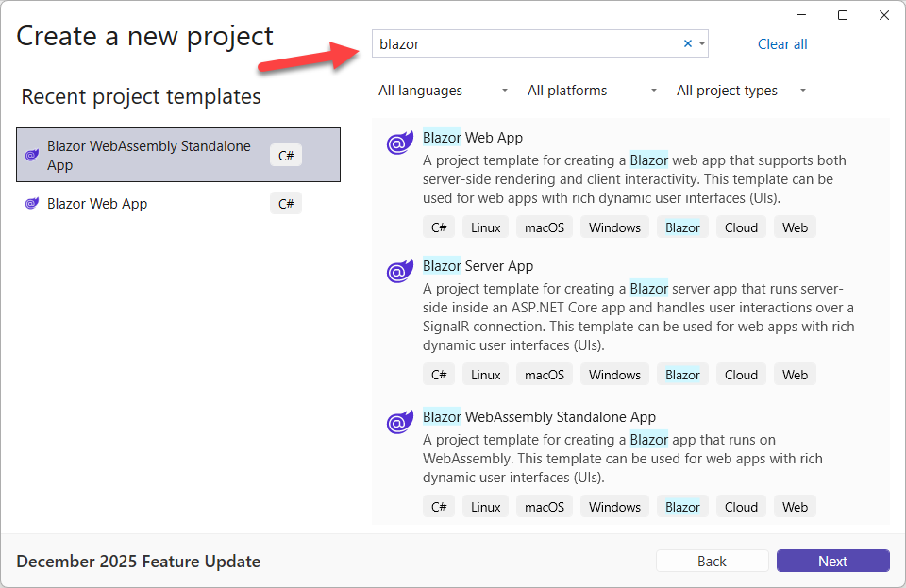
Task: Click Linux tag under Blazor Web App result
Action: pyautogui.click(x=485, y=227)
